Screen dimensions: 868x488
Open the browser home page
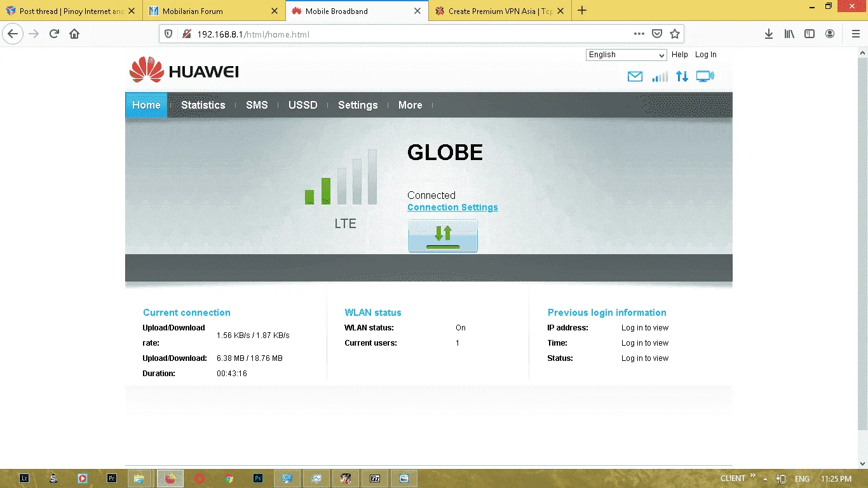(x=74, y=34)
